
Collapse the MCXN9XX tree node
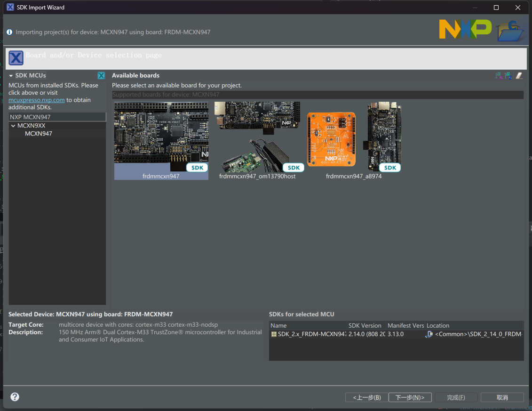[13, 126]
